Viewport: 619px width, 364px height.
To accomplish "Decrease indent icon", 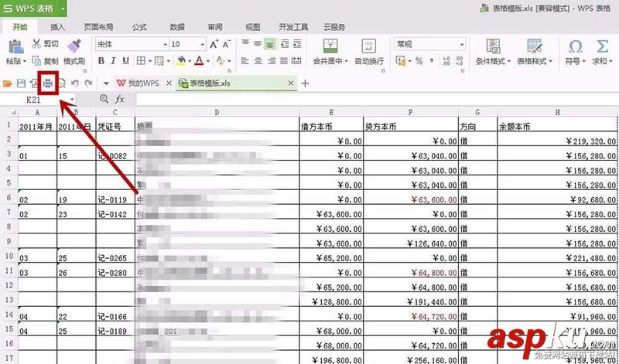I will 285,43.
